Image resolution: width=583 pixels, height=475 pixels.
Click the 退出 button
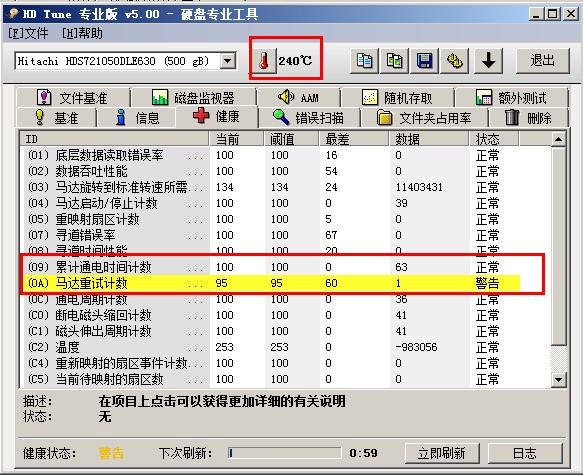pyautogui.click(x=542, y=61)
